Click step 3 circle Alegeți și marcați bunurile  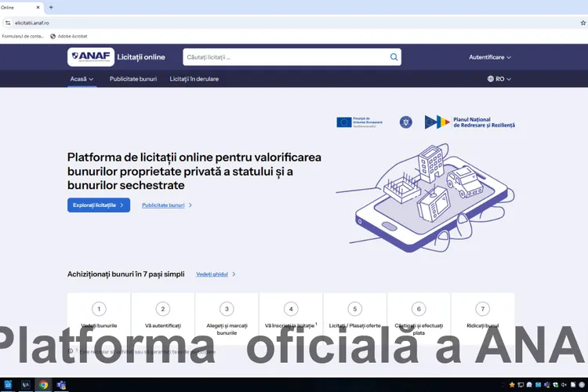point(227,309)
